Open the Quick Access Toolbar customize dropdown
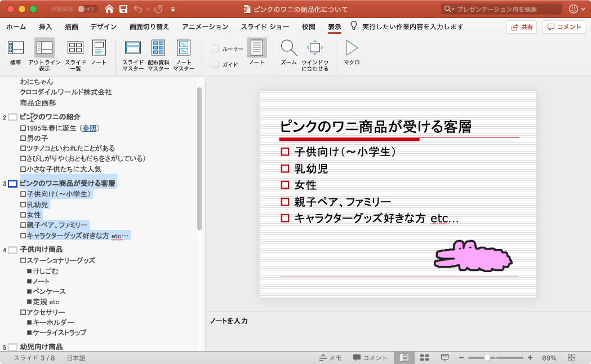591x364 pixels. coord(173,10)
